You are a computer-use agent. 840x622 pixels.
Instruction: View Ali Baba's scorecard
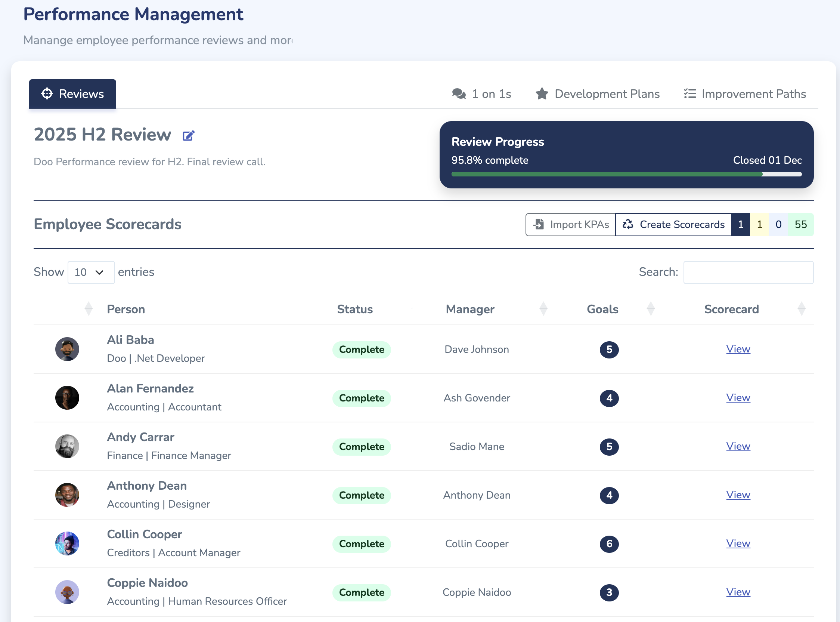pos(738,349)
